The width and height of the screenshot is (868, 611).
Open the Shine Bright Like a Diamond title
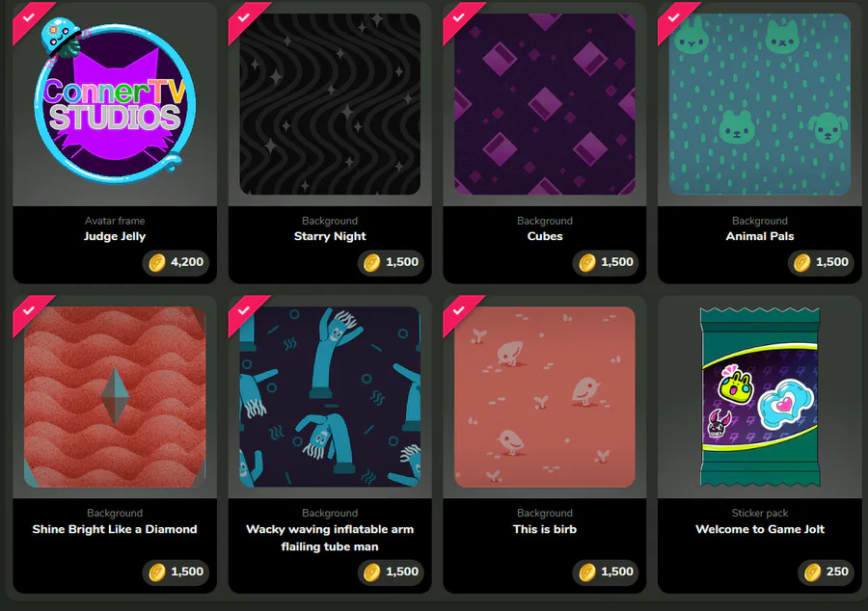tap(115, 529)
